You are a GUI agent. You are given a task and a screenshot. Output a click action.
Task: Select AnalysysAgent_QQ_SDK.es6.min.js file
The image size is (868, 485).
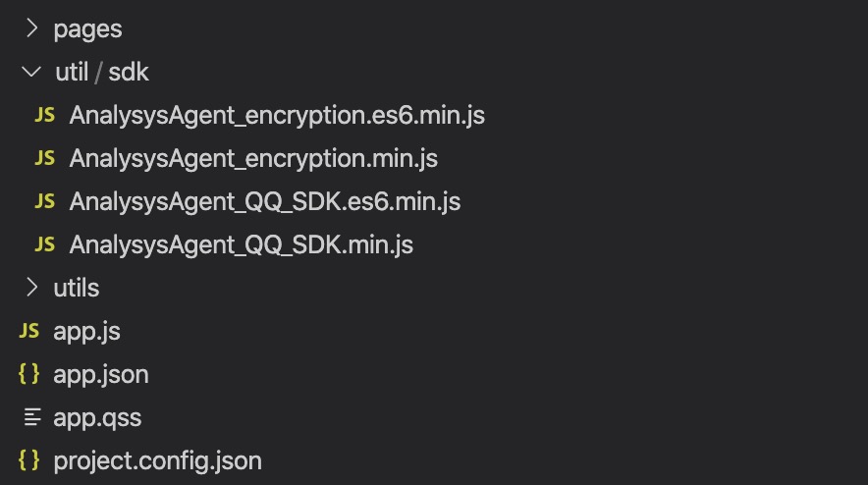(264, 202)
